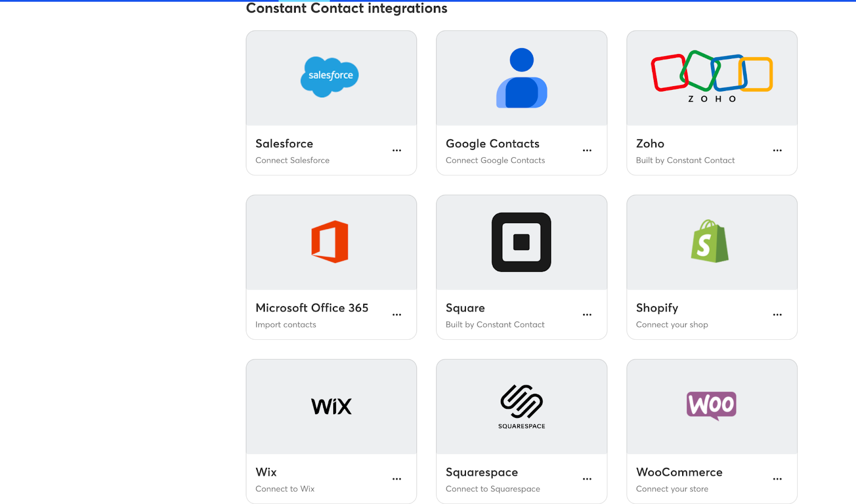Click the Google Contacts person icon
The height and width of the screenshot is (504, 856).
522,78
